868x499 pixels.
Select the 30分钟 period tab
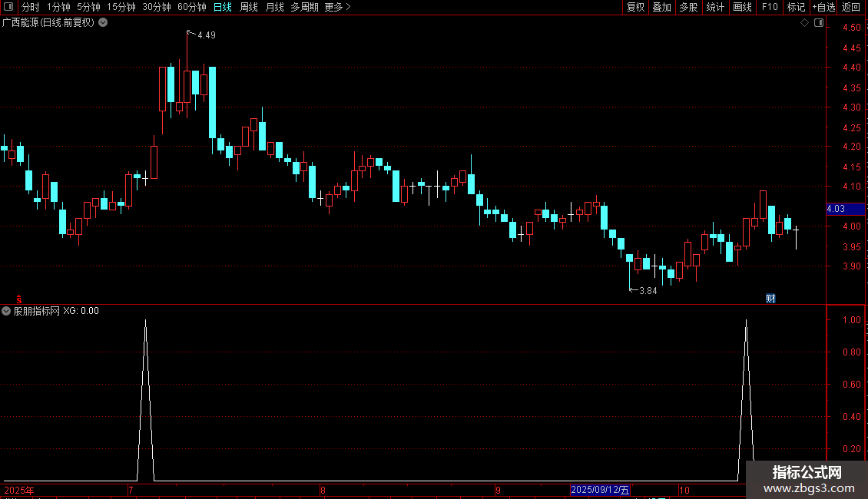157,7
